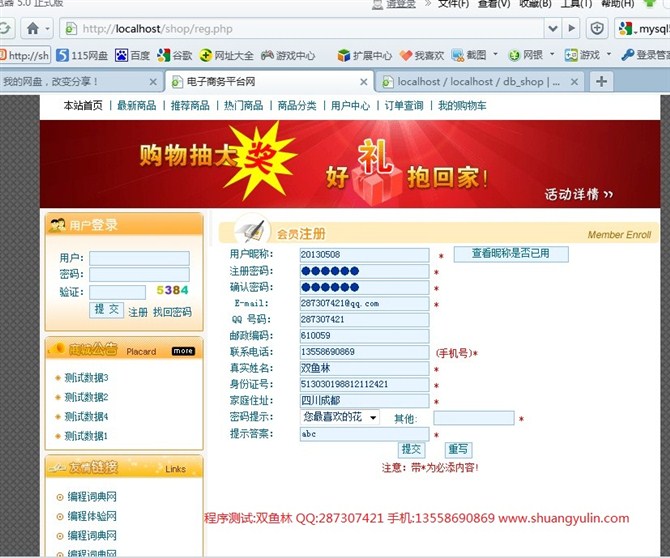Close the 电子商务平台网 tab
This screenshot has width=670, height=558.
pyautogui.click(x=364, y=82)
